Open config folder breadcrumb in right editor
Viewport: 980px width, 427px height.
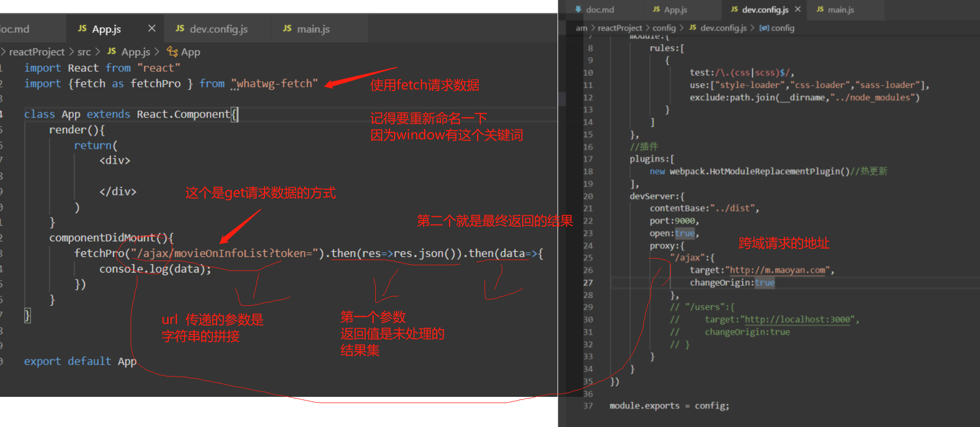tap(664, 28)
